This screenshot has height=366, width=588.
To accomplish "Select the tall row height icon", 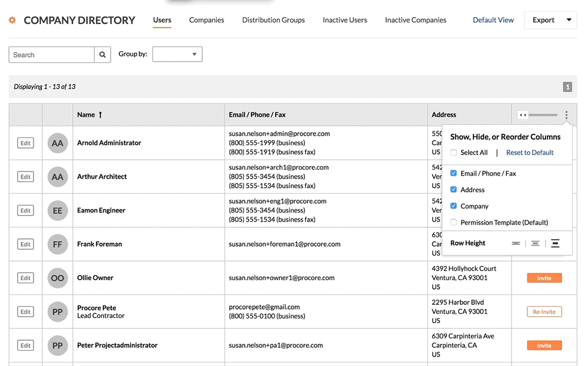I will tap(555, 243).
